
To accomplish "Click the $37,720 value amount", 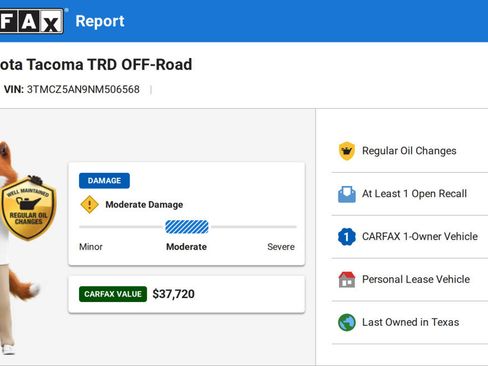I will pyautogui.click(x=173, y=294).
